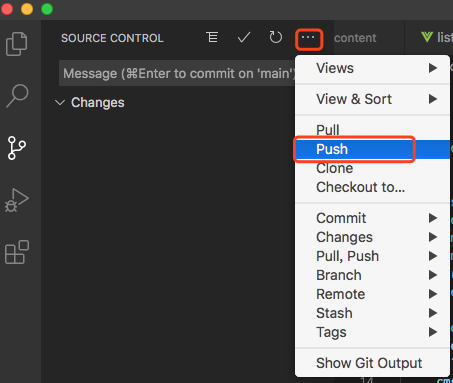Open the Extensions icon in activity bar
Screen dimensions: 453x383
click(x=17, y=252)
